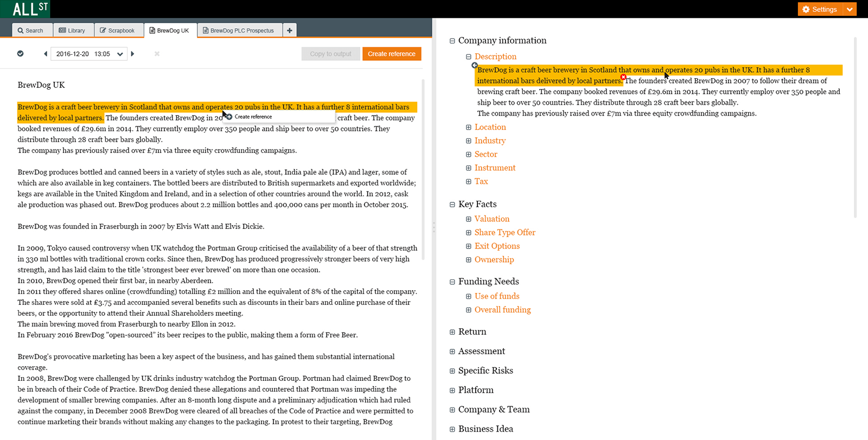Image resolution: width=868 pixels, height=440 pixels.
Task: Open the BrewDog PLC Prospectus tab
Action: pyautogui.click(x=238, y=30)
